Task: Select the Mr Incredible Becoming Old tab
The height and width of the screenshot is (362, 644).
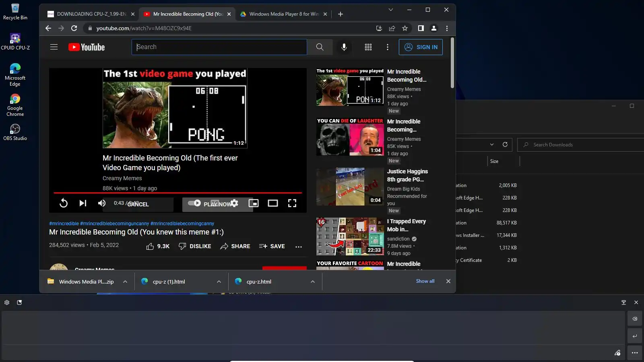Action: pos(188,14)
